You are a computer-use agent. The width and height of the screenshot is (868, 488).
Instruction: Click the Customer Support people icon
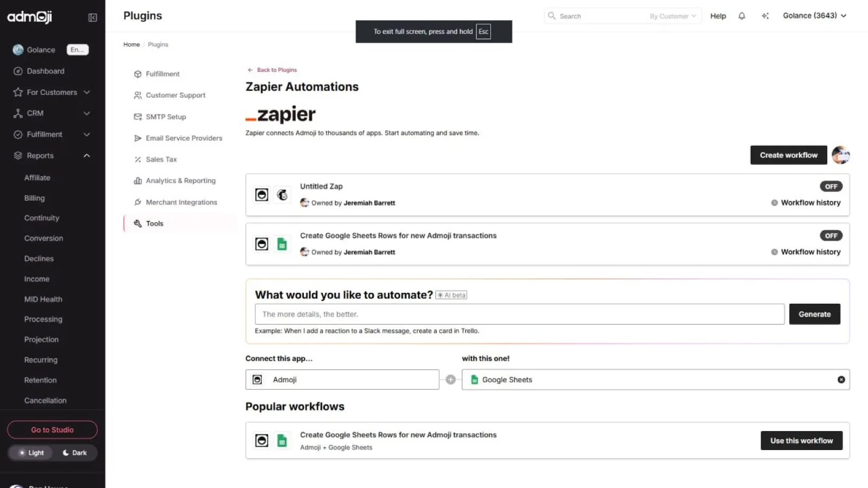(138, 95)
